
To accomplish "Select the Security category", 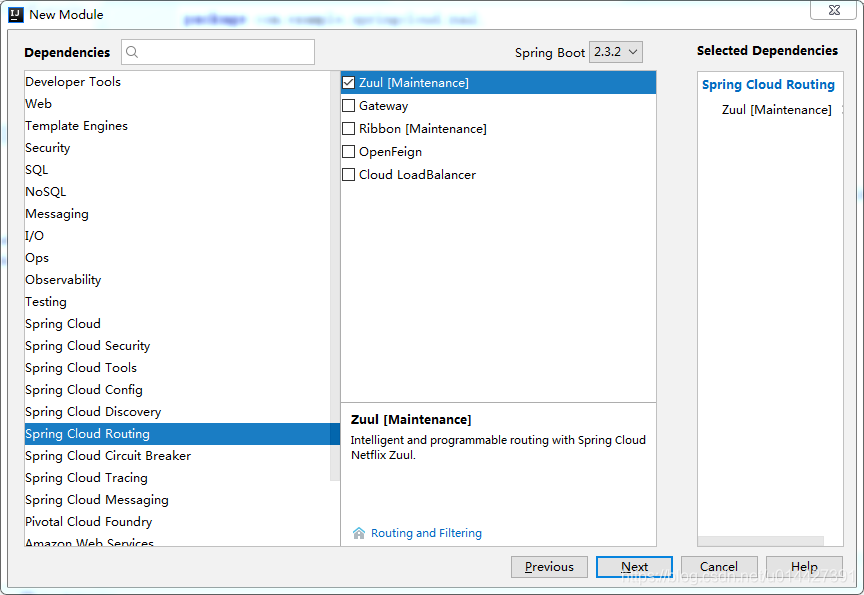I will pyautogui.click(x=177, y=148).
